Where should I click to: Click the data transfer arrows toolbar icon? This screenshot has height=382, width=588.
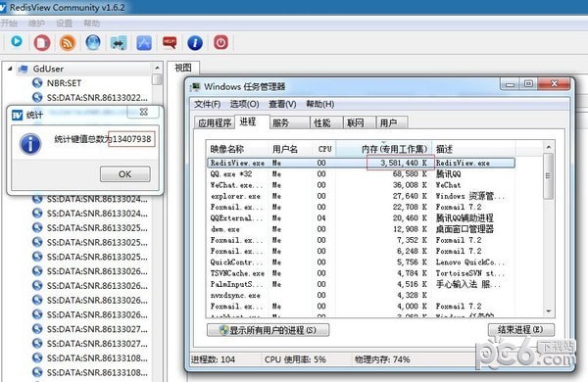[x=119, y=43]
